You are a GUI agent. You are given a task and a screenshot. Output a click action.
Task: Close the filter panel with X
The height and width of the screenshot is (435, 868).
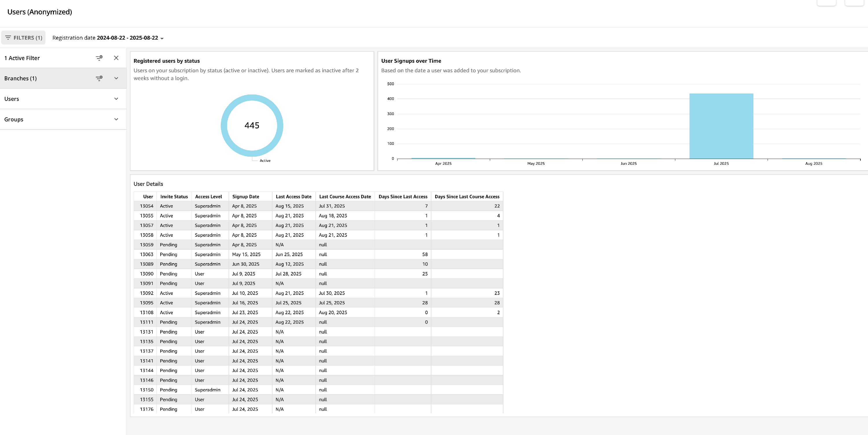point(116,58)
